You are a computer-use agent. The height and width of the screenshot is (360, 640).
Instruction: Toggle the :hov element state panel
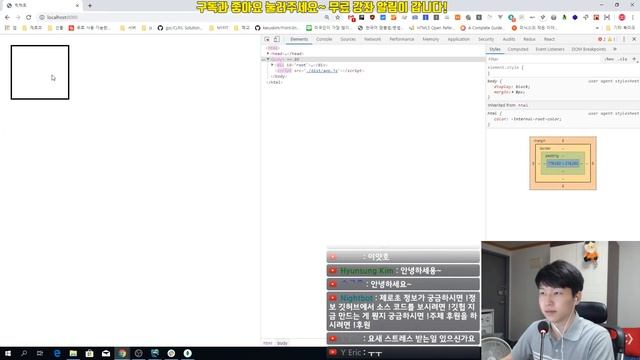[x=609, y=59]
